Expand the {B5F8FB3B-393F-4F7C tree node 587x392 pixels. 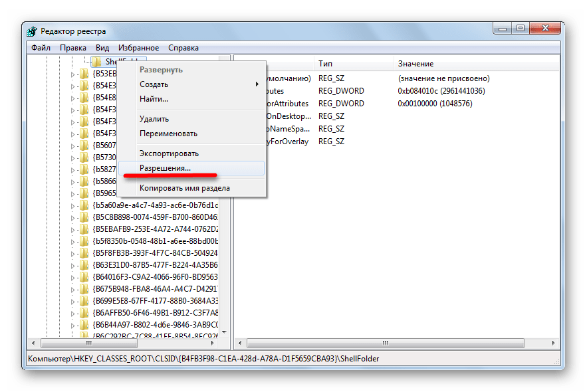(73, 253)
